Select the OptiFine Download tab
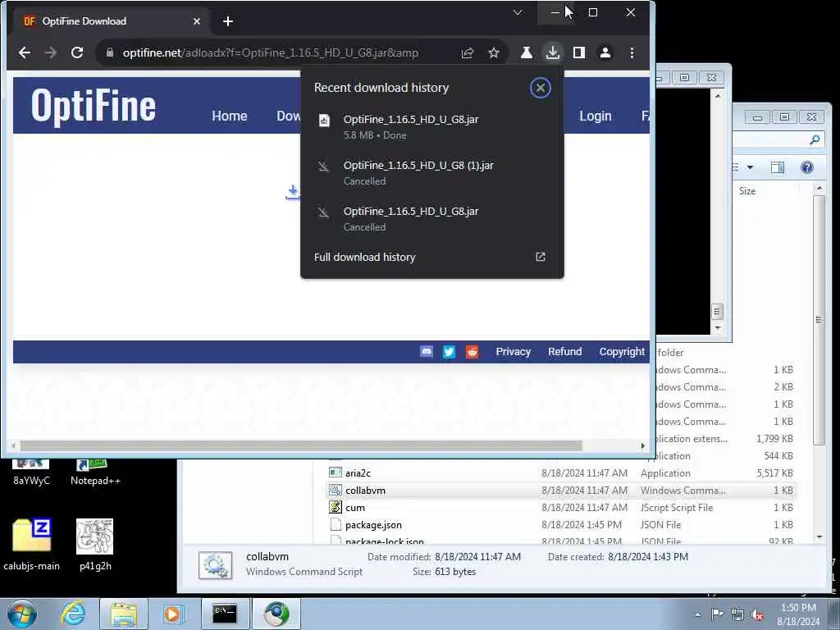The image size is (840, 630). click(112, 21)
